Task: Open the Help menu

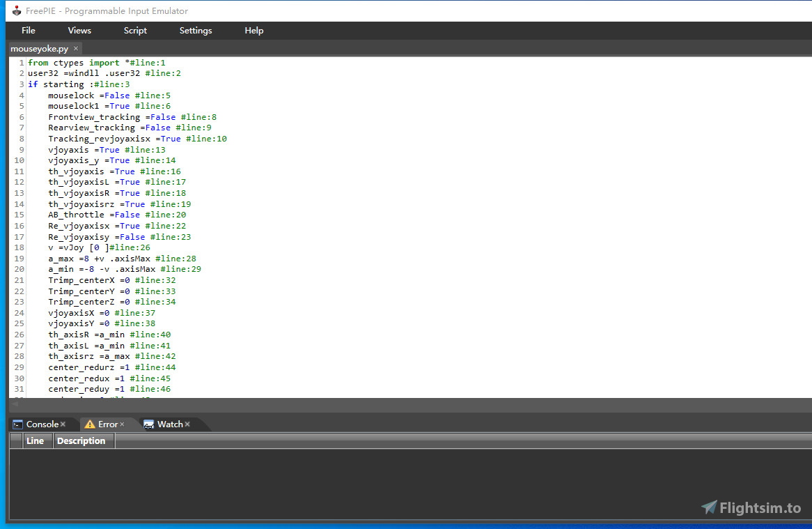Action: coord(253,31)
